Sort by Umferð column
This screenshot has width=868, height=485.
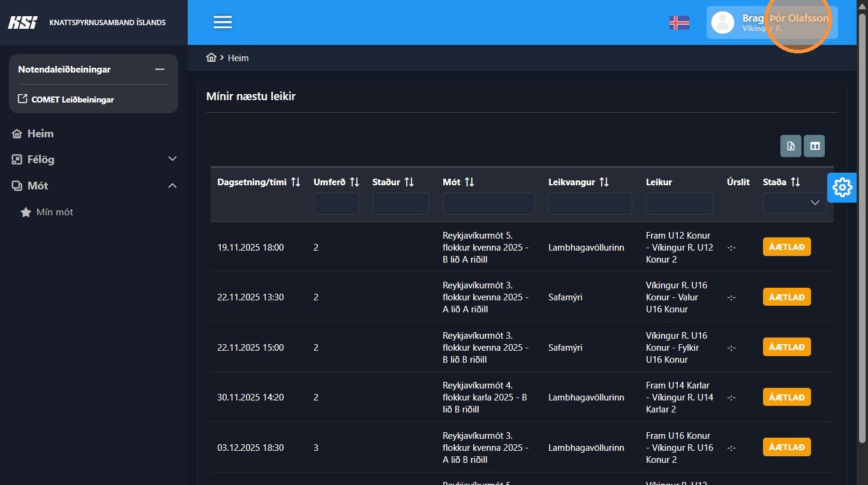[355, 182]
